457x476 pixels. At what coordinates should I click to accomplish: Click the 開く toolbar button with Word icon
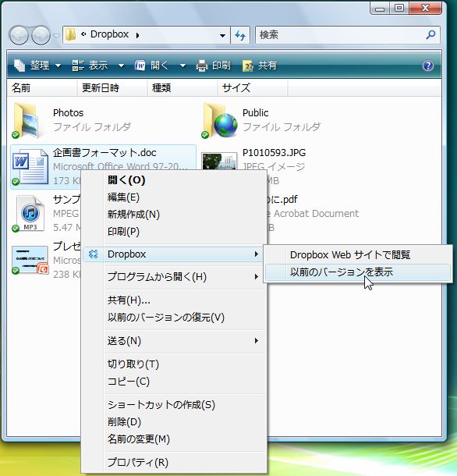(151, 66)
